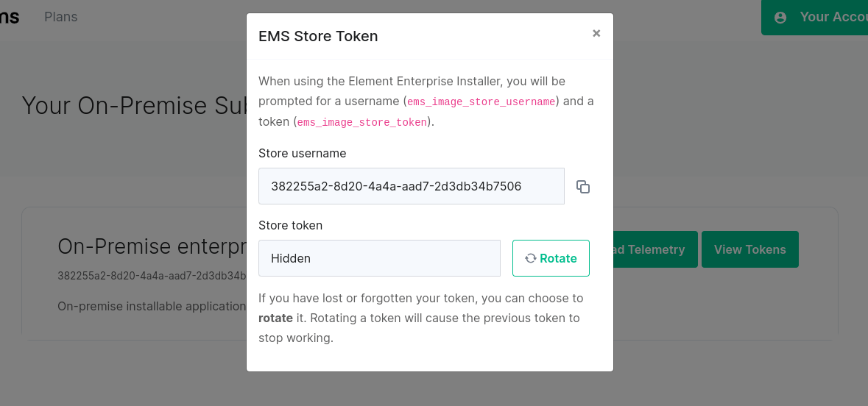
Task: Click the ems_image_store_username code text
Action: coord(481,101)
